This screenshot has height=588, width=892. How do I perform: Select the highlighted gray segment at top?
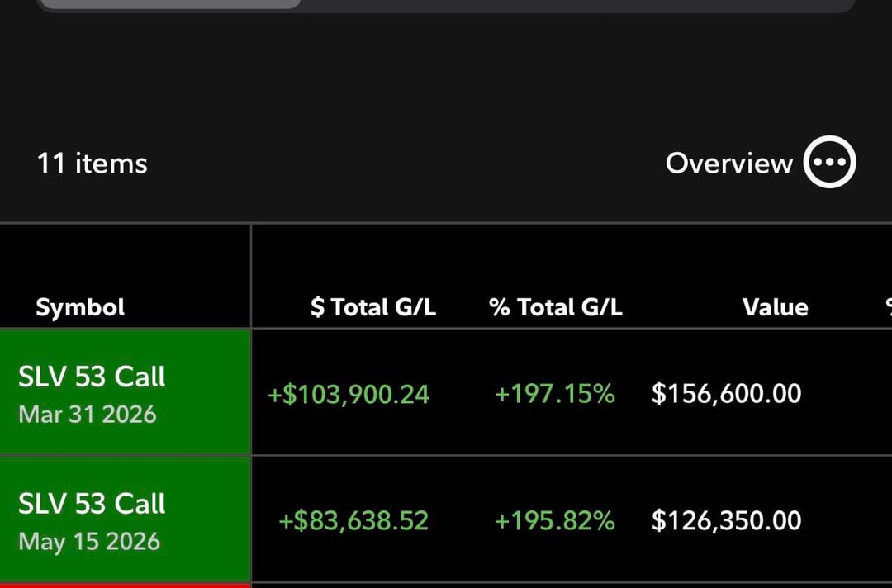point(169,4)
